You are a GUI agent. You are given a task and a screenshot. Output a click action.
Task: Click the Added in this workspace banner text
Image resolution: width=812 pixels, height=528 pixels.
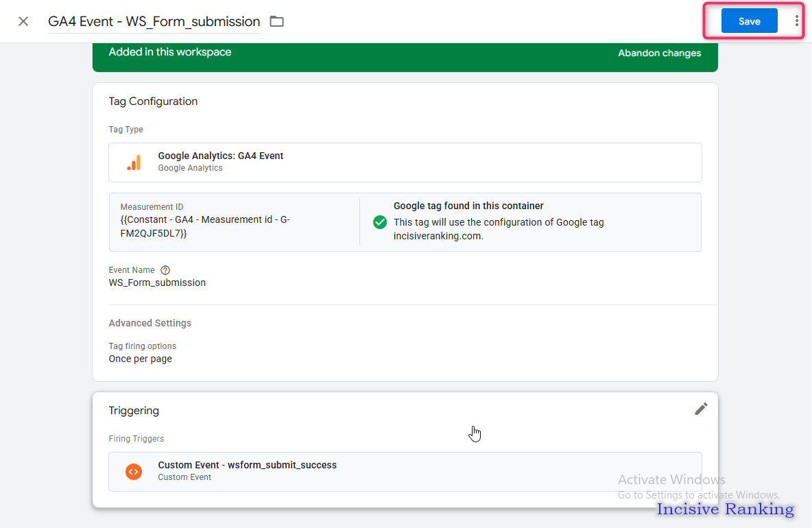pyautogui.click(x=170, y=51)
